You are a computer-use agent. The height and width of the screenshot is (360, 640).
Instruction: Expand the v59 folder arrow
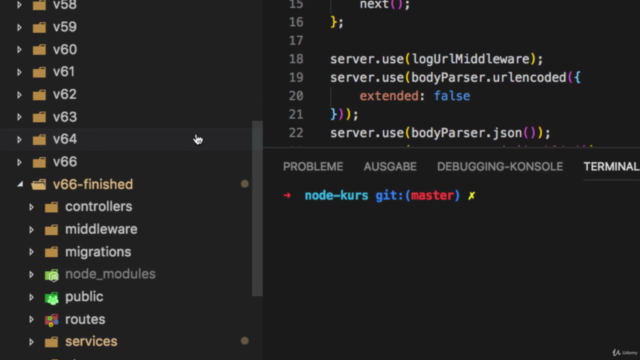coord(19,27)
